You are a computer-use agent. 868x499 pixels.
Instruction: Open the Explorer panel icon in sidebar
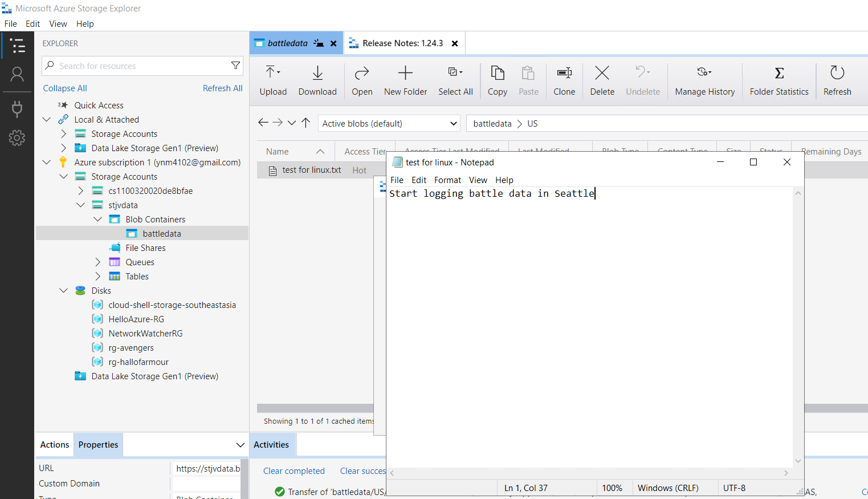pos(18,46)
